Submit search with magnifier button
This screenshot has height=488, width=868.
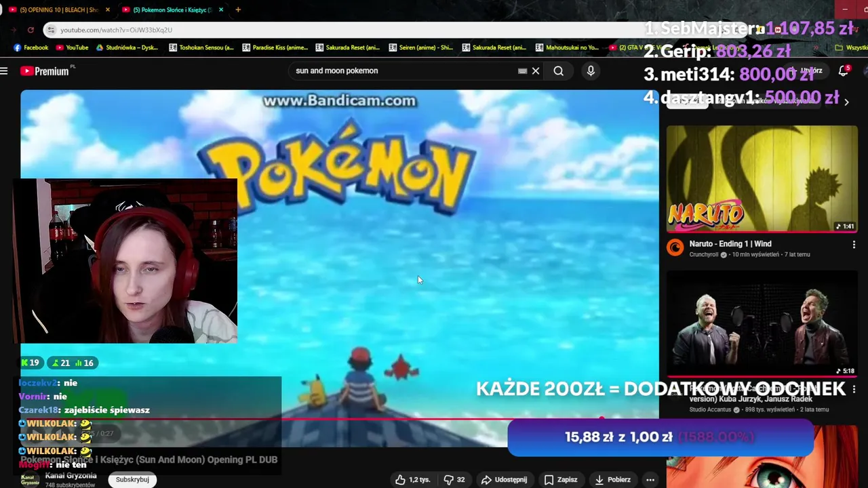point(558,70)
